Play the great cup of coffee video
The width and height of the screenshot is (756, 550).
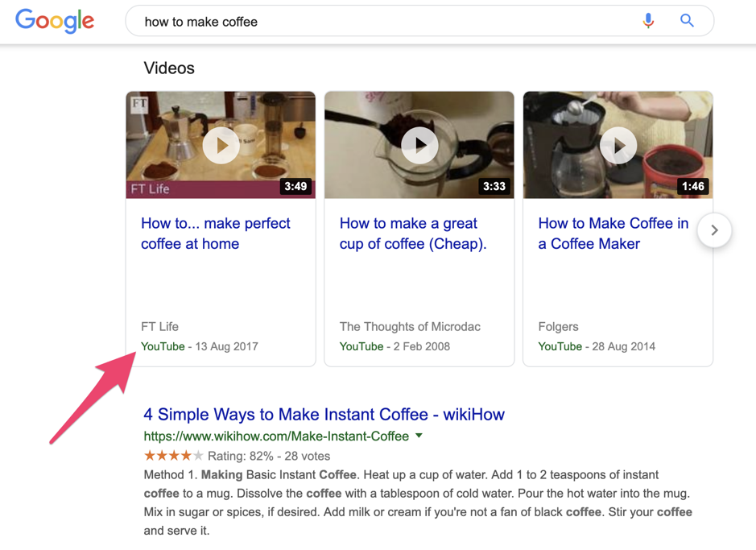[419, 146]
